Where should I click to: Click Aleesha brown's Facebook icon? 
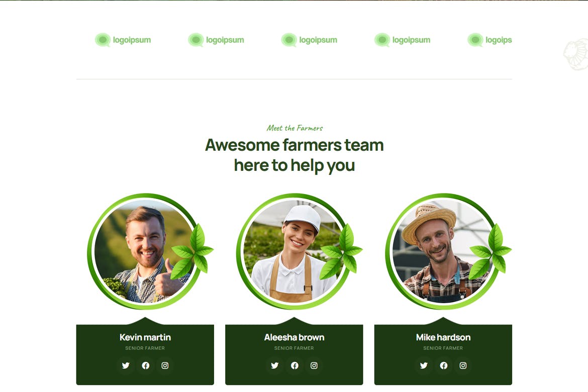(x=295, y=365)
